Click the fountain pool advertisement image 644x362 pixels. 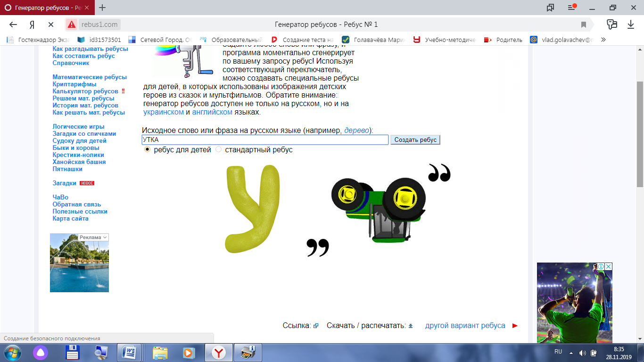pyautogui.click(x=79, y=263)
